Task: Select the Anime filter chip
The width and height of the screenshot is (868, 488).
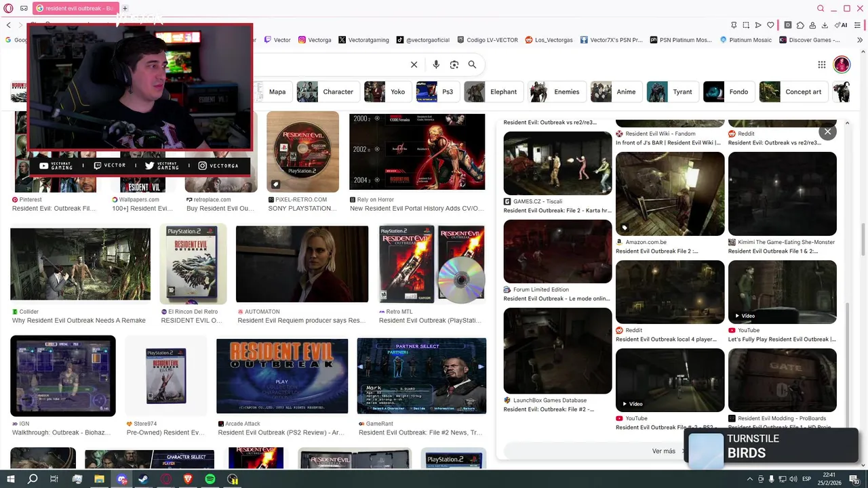Action: tap(616, 91)
